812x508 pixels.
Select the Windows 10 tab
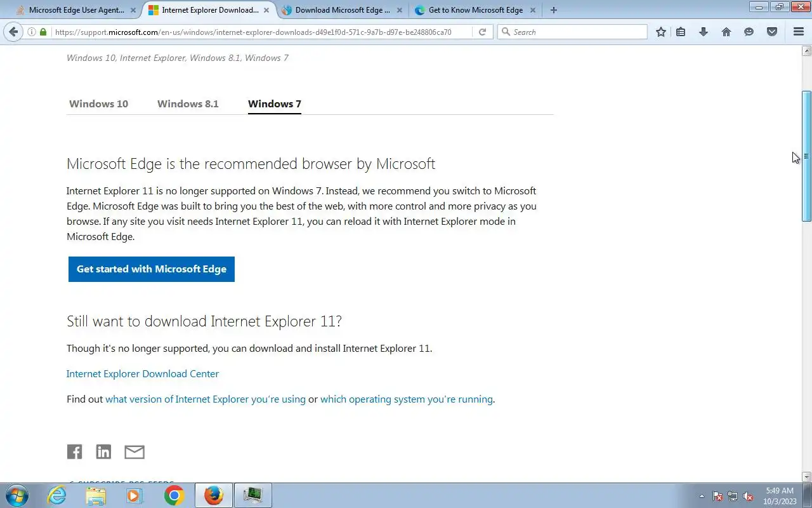click(98, 104)
